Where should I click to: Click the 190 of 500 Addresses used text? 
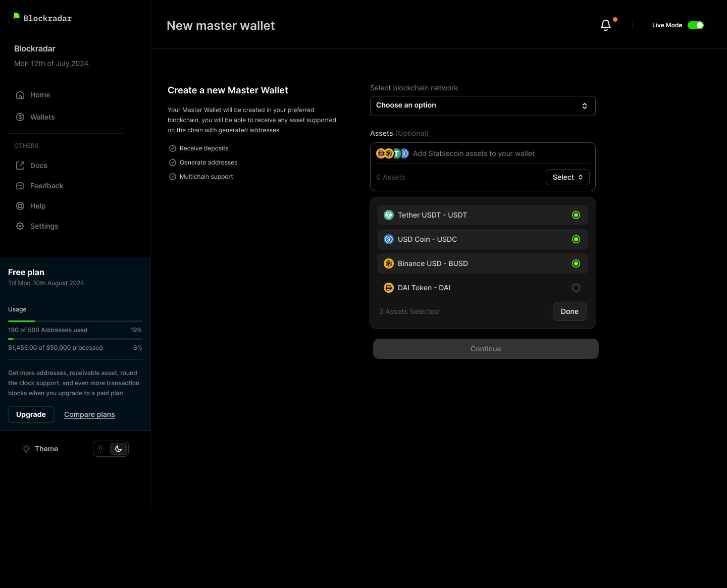click(x=48, y=330)
